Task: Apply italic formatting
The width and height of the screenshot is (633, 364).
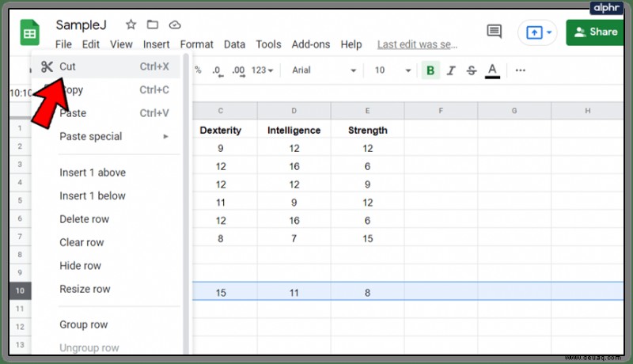Action: click(451, 70)
